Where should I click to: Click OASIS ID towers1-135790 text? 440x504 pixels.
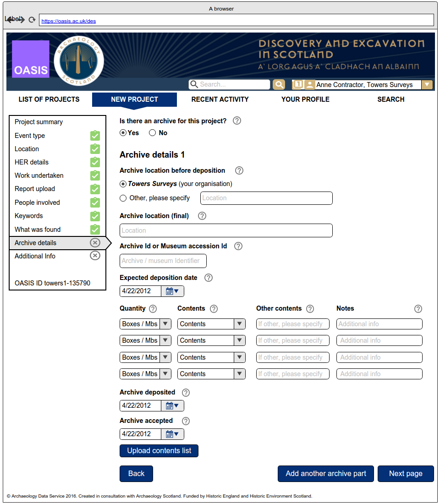52,283
